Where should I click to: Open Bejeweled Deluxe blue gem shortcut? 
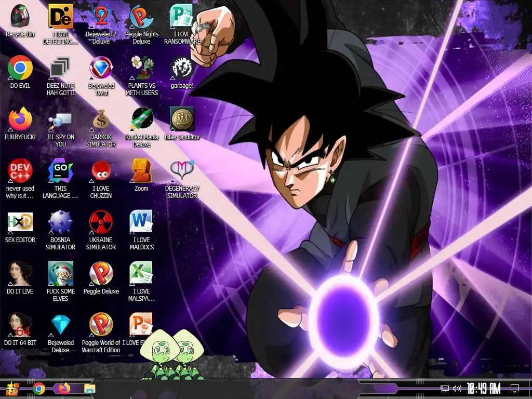[60, 333]
